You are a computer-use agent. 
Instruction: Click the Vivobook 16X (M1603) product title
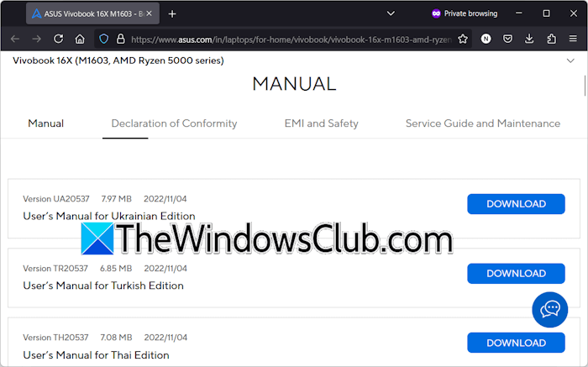(118, 60)
